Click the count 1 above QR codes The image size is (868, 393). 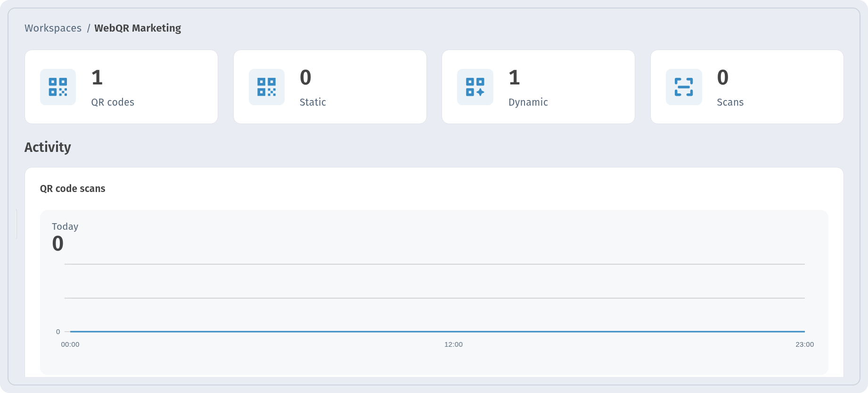tap(97, 77)
